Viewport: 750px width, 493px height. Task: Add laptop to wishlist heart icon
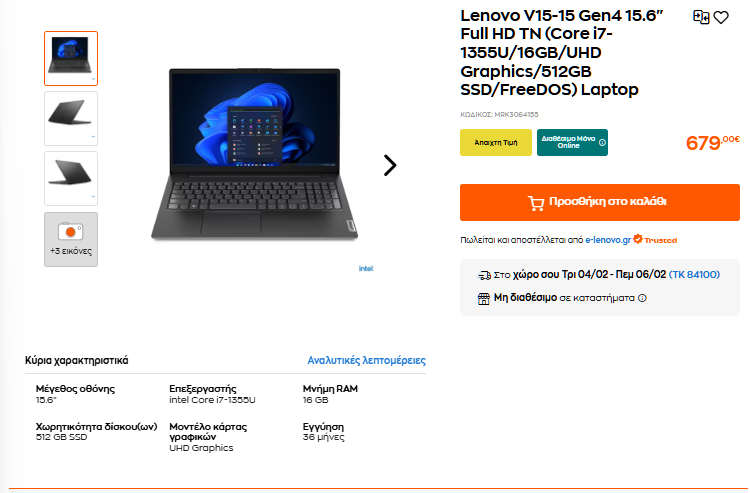click(x=721, y=17)
